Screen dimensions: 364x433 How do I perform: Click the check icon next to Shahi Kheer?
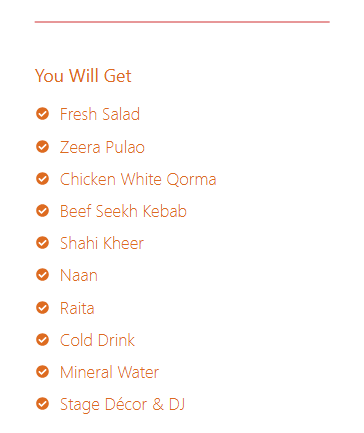click(42, 243)
